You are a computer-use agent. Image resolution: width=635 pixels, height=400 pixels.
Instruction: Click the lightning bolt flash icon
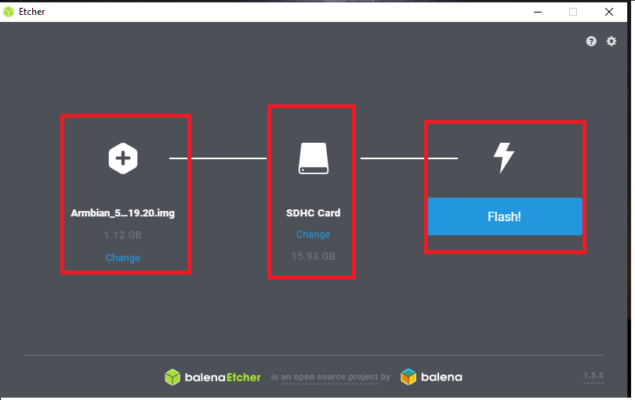pos(504,157)
